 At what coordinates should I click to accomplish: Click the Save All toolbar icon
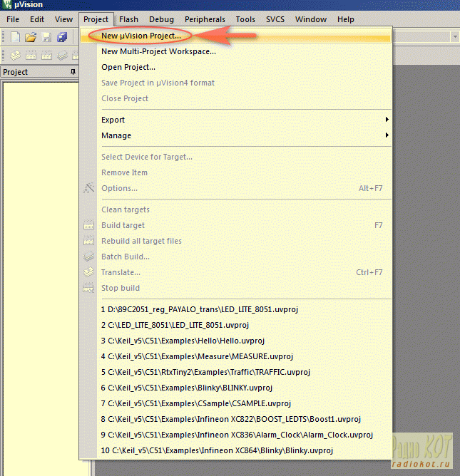(62, 37)
